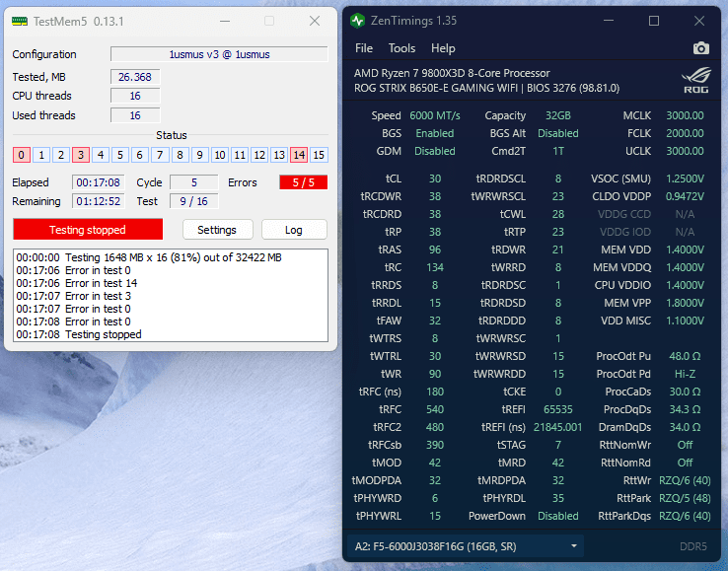Select thread status box 10

tap(220, 155)
